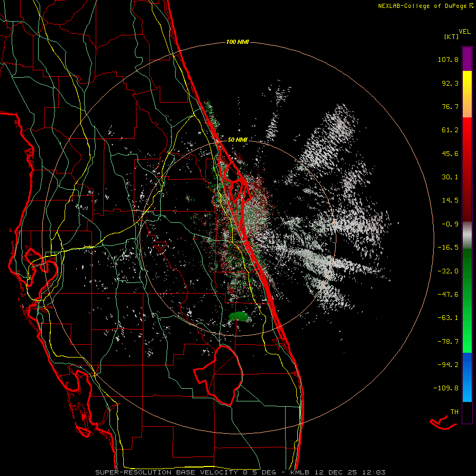Image resolution: width=476 pixels, height=476 pixels.
Task: Click the TH label below the color scale
Action: click(454, 412)
